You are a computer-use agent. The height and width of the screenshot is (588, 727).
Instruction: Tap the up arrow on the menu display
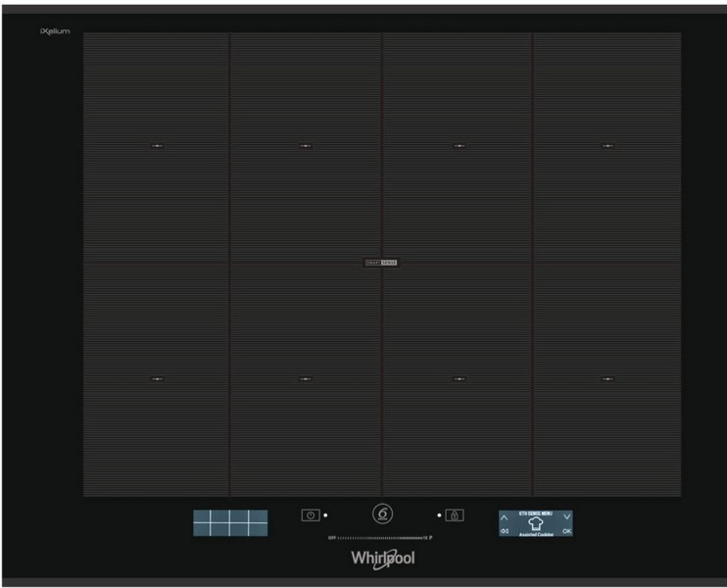pos(505,517)
